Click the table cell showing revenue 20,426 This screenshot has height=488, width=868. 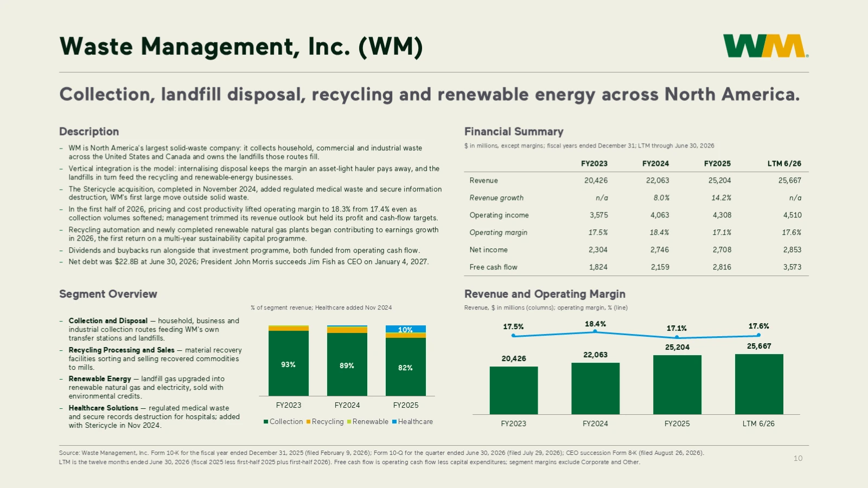[596, 181]
